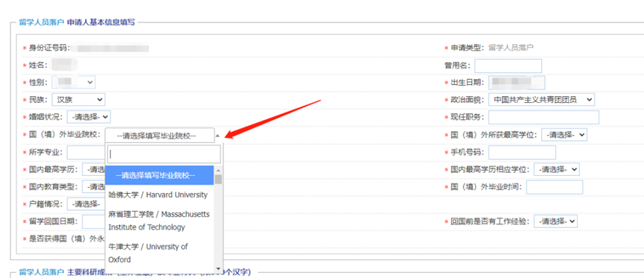The image size is (644, 278).
Task: Open the 民族 dropdown showing 汉族
Action: [78, 100]
